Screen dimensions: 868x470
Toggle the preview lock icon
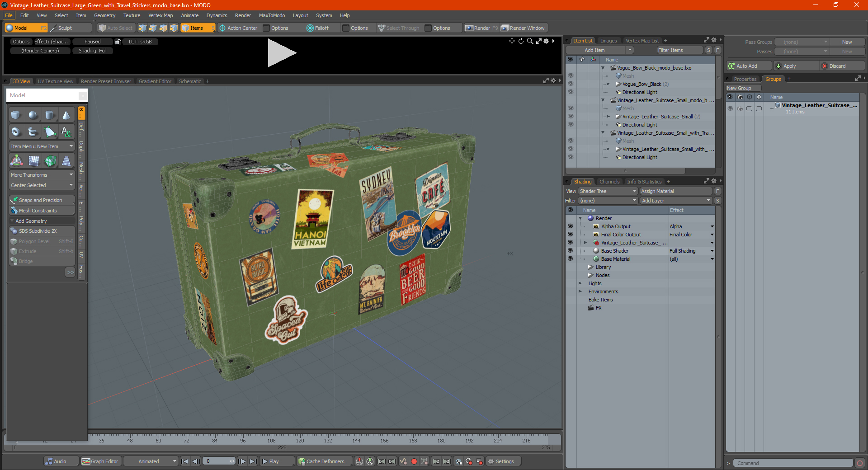coord(118,42)
